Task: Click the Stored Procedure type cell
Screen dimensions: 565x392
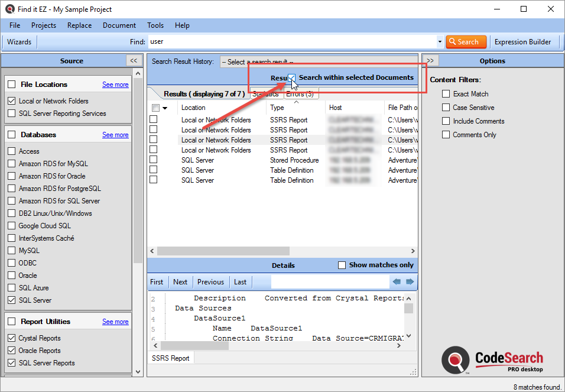Action: point(294,160)
